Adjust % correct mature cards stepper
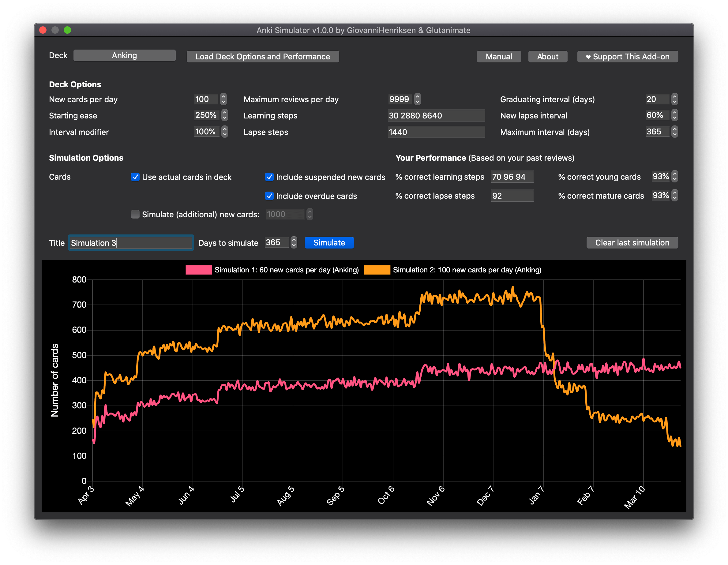Viewport: 728px width, 565px height. click(674, 195)
